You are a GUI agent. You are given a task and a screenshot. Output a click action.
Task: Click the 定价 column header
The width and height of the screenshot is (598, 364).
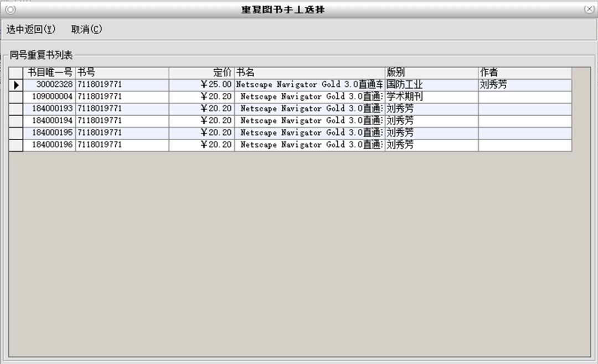point(202,73)
